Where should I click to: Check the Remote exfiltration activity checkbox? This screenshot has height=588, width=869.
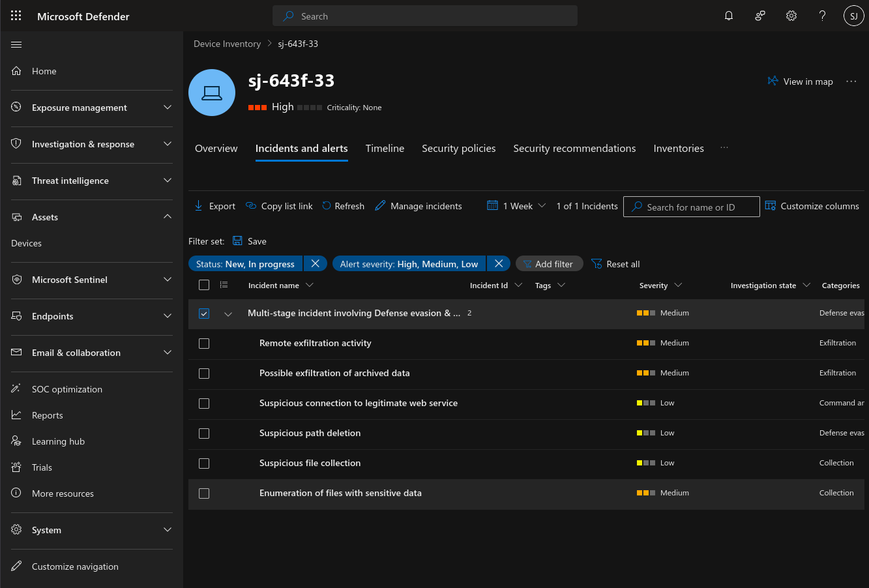(x=204, y=344)
